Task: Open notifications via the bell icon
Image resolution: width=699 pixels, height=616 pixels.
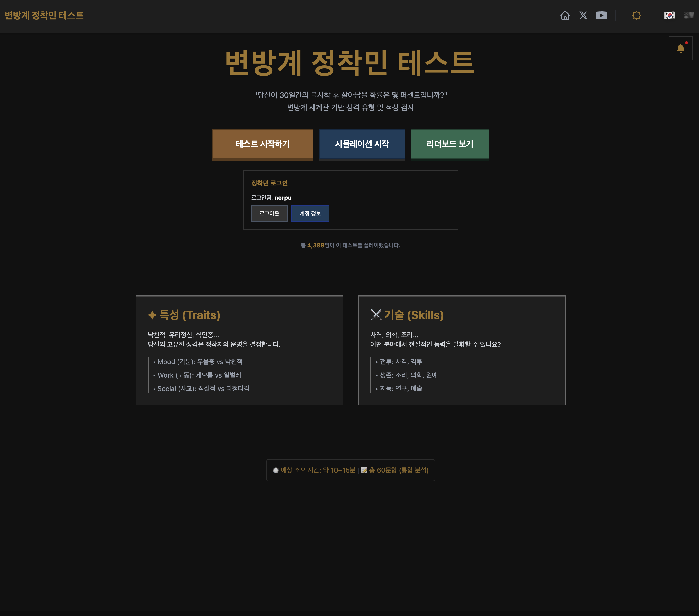Action: pyautogui.click(x=681, y=48)
